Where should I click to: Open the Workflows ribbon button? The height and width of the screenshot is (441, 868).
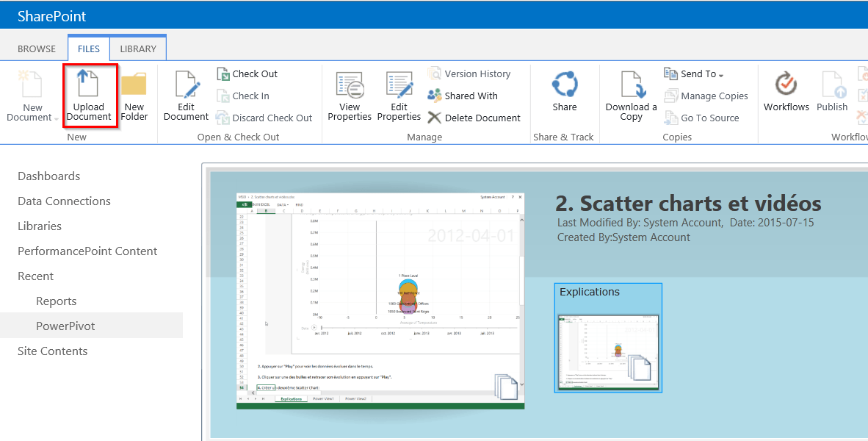pos(786,85)
